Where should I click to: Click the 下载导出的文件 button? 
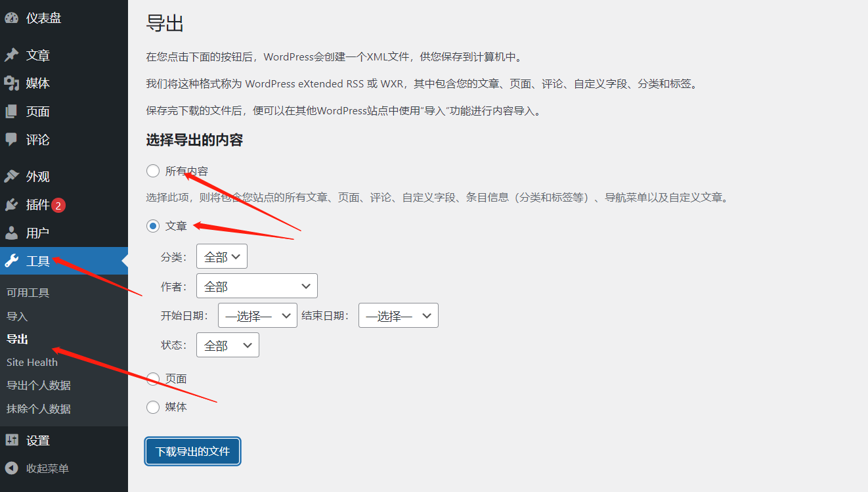192,452
